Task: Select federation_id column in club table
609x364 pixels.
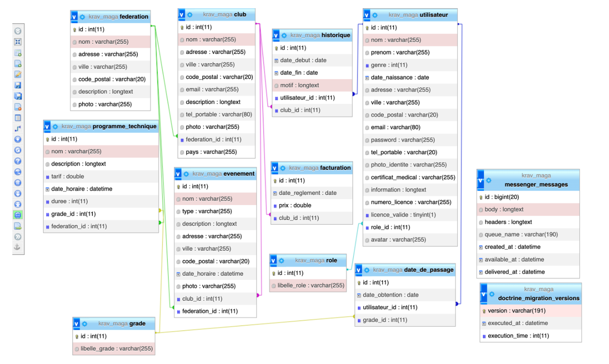Action: 213,140
